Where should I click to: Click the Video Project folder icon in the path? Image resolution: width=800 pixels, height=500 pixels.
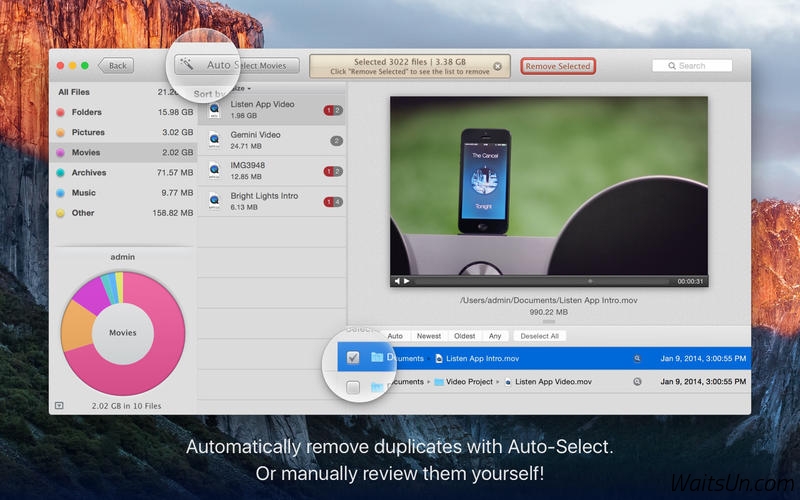[x=439, y=382]
